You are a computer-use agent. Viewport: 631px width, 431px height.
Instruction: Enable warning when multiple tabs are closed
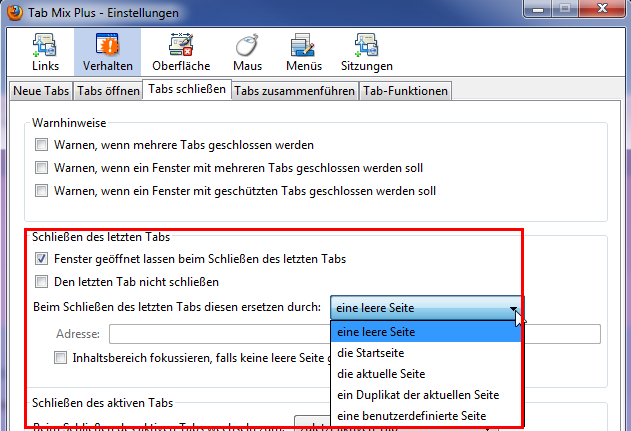[41, 144]
